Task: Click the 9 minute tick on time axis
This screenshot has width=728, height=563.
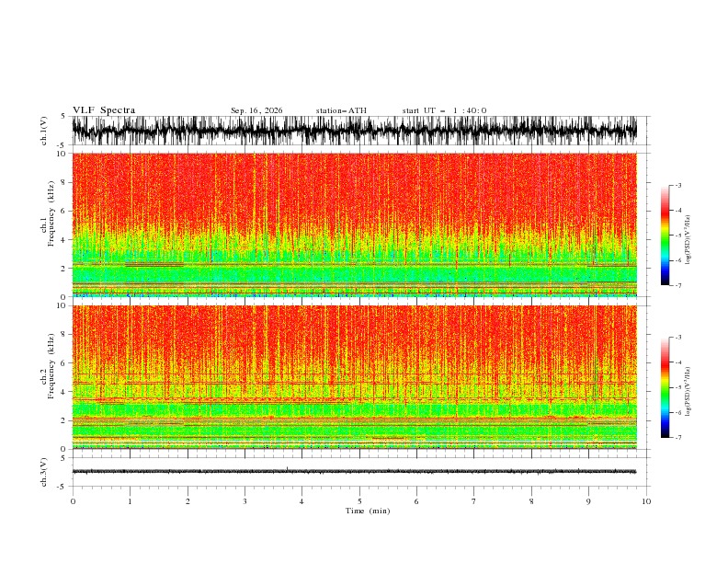Action: (588, 501)
